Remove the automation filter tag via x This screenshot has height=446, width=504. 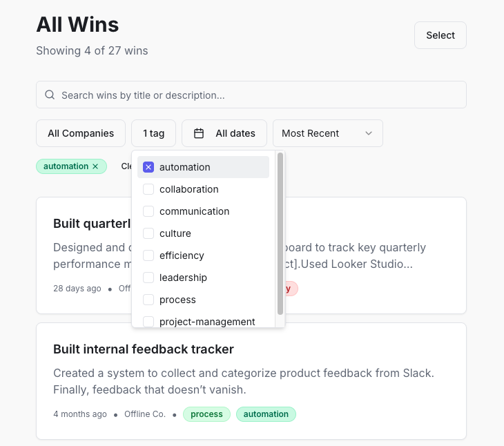[95, 166]
